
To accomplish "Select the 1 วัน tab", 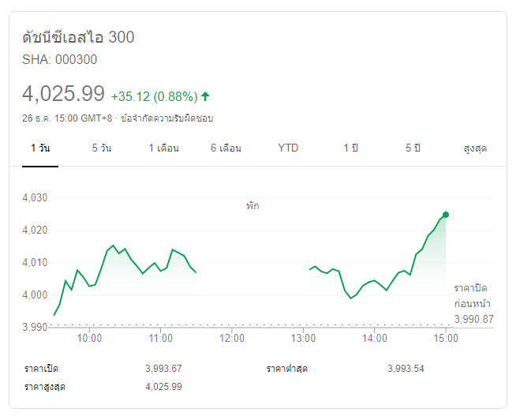I will [40, 148].
